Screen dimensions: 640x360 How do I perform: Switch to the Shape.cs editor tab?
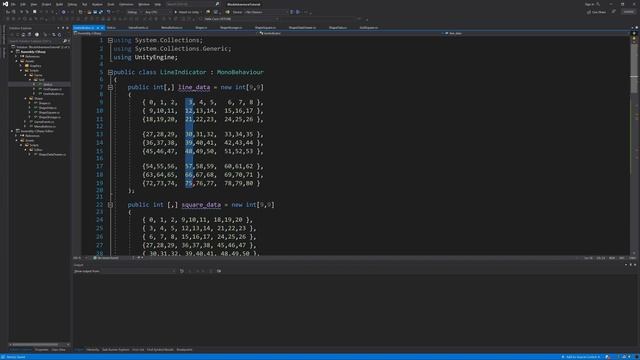pos(201,28)
